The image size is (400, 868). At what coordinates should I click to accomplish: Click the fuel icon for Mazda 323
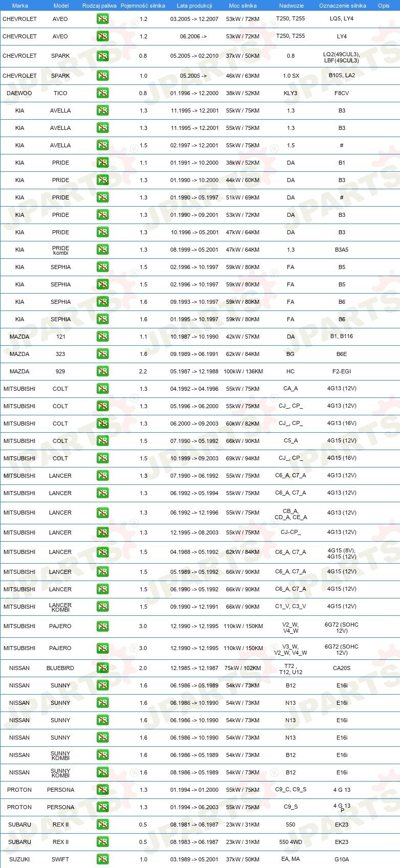coord(102,354)
